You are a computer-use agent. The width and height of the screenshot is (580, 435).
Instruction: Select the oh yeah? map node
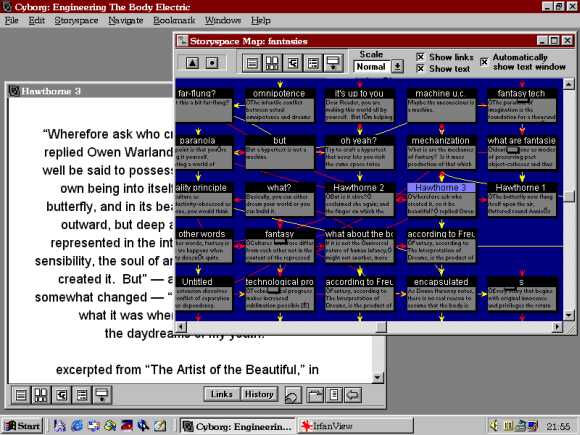click(359, 152)
